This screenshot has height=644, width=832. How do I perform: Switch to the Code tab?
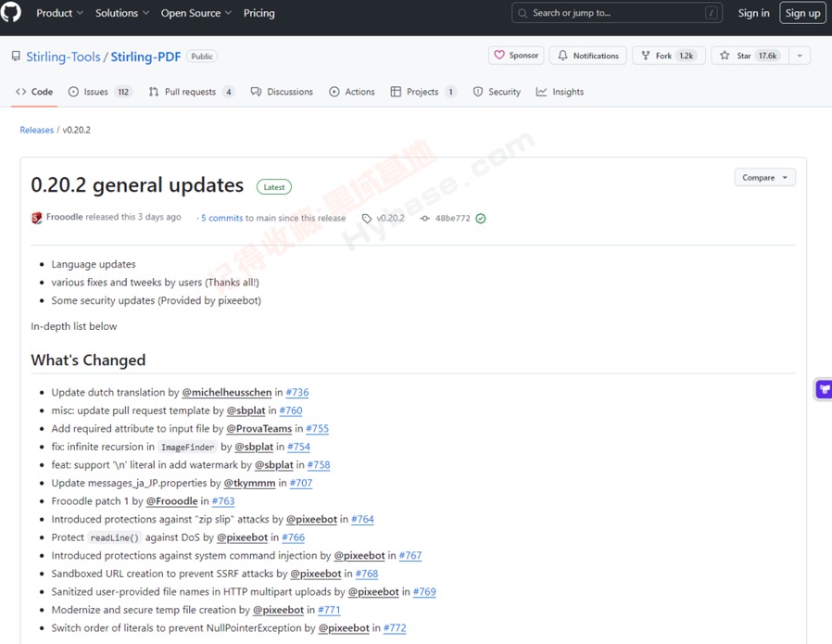point(34,92)
